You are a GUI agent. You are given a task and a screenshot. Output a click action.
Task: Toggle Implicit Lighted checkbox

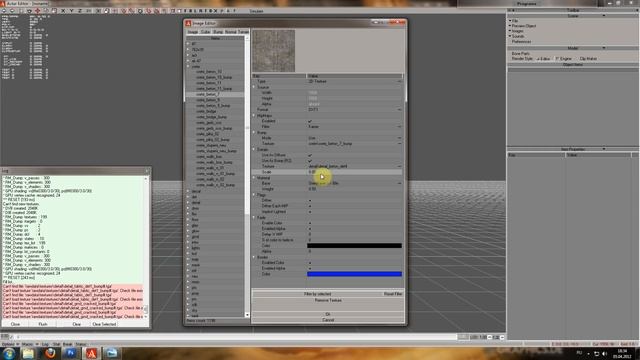pos(310,212)
